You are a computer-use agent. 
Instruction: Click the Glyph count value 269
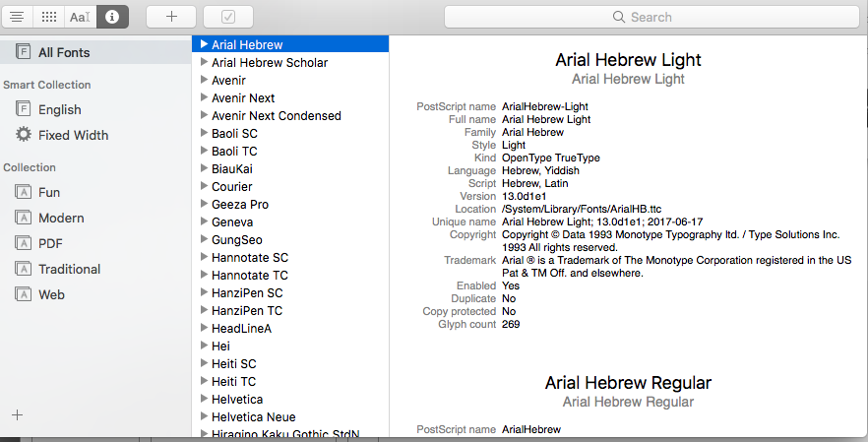[511, 324]
